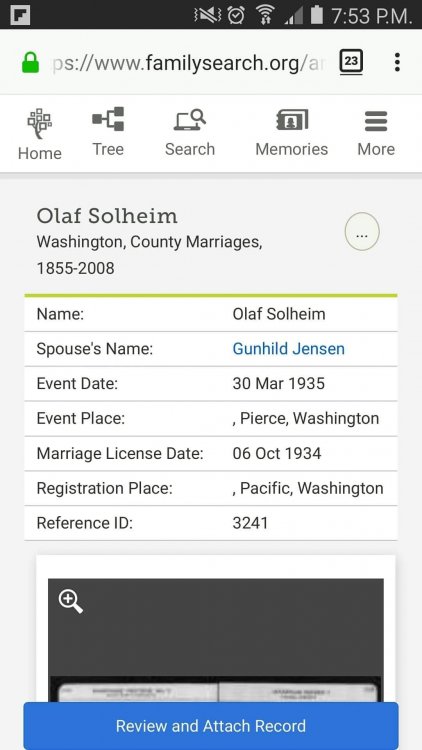Screen dimensions: 422x750
Task: Tap the Wi-Fi status icon
Action: point(265,15)
